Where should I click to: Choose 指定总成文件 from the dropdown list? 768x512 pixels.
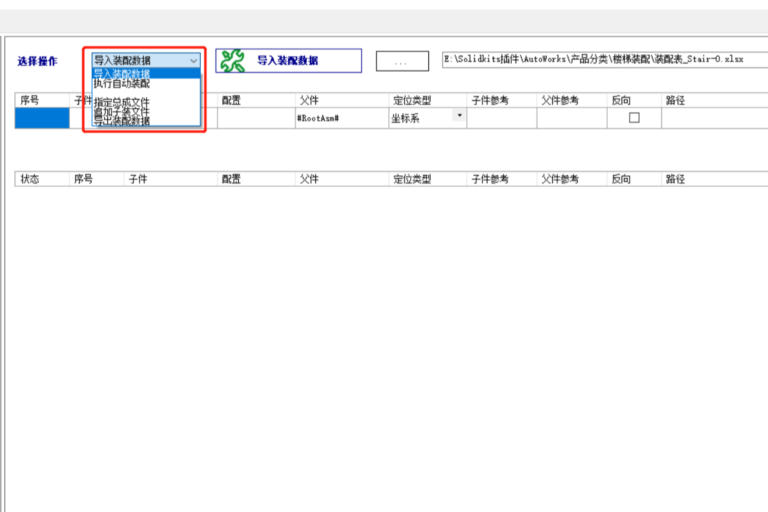[146, 102]
